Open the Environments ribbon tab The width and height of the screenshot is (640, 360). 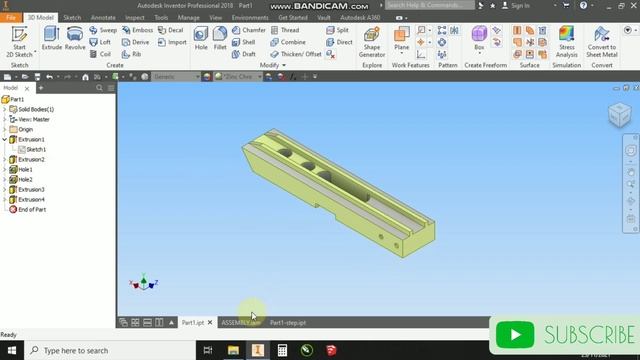point(250,18)
